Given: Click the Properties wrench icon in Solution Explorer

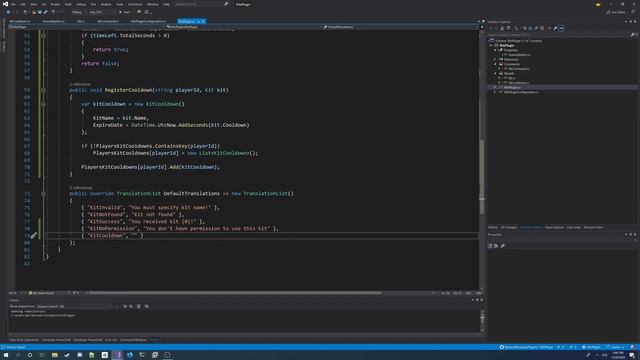Looking at the screenshot, I should 555,28.
